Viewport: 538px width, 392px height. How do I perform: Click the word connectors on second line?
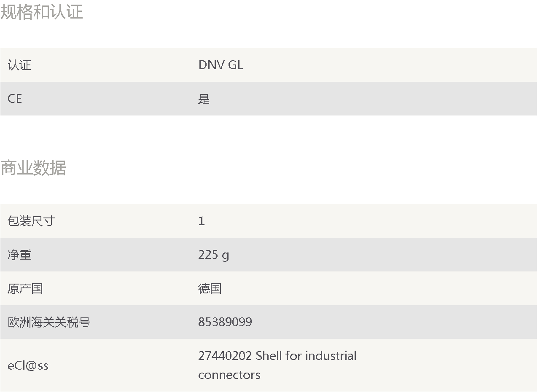click(x=229, y=375)
